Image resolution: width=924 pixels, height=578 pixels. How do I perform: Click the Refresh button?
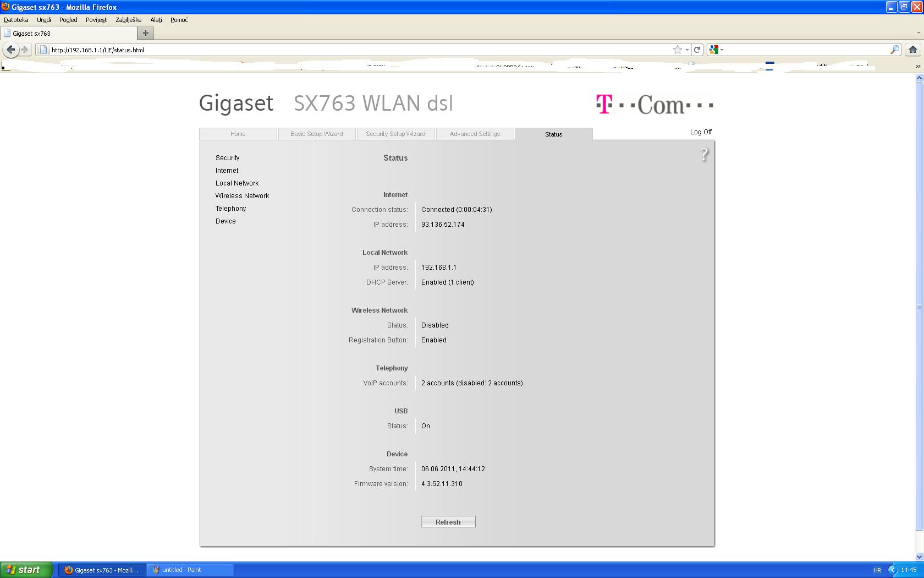tap(448, 522)
